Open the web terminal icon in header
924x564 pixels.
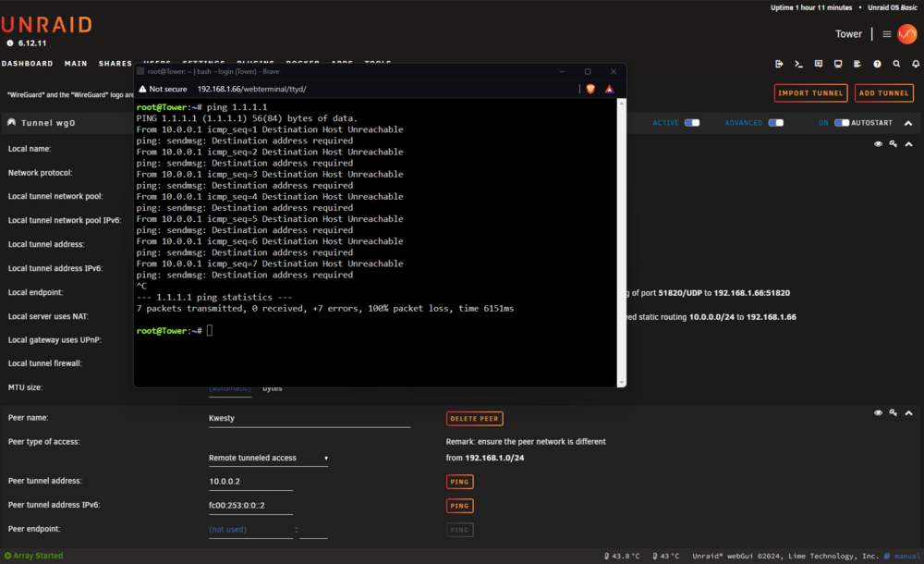click(x=798, y=64)
